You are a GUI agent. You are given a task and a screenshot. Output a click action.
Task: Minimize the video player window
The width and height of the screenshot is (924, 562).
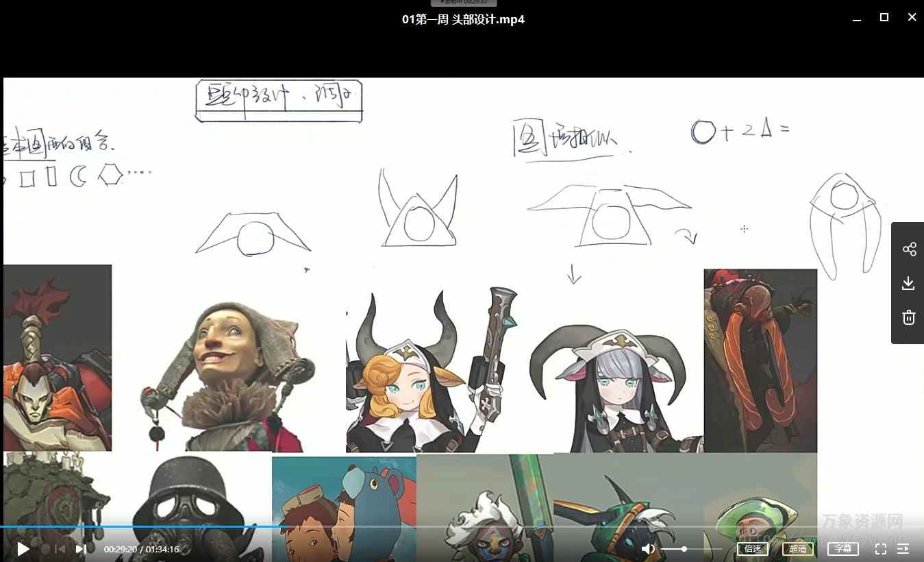point(857,19)
